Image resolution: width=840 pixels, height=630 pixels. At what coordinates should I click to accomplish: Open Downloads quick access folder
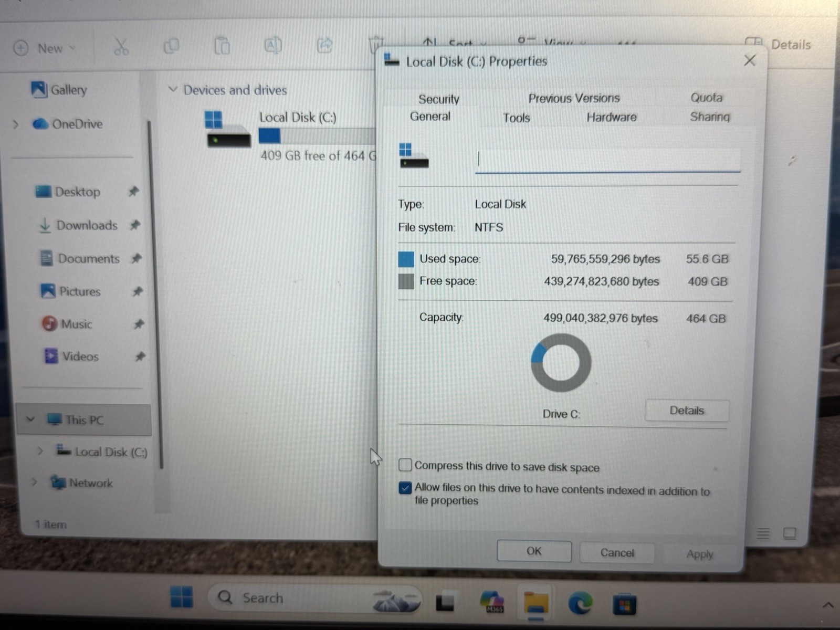(78, 225)
